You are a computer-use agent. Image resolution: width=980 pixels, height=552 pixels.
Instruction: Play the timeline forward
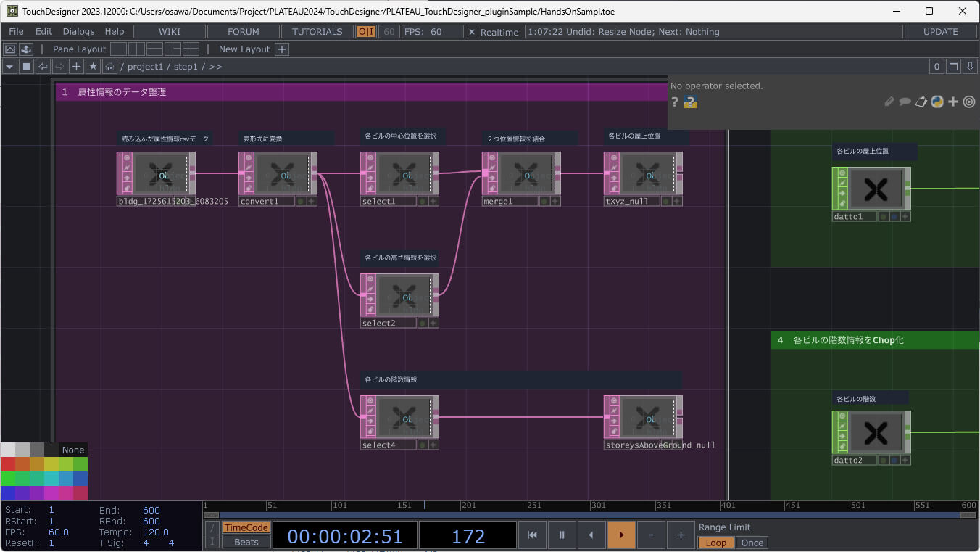621,535
